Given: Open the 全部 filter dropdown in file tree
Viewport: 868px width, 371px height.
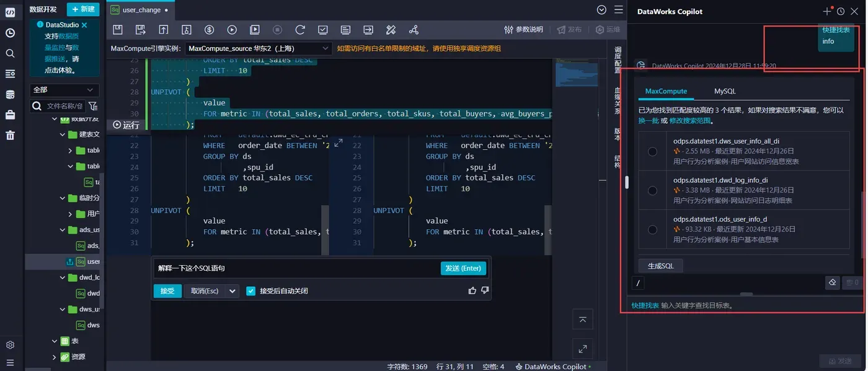Looking at the screenshot, I should pos(64,90).
